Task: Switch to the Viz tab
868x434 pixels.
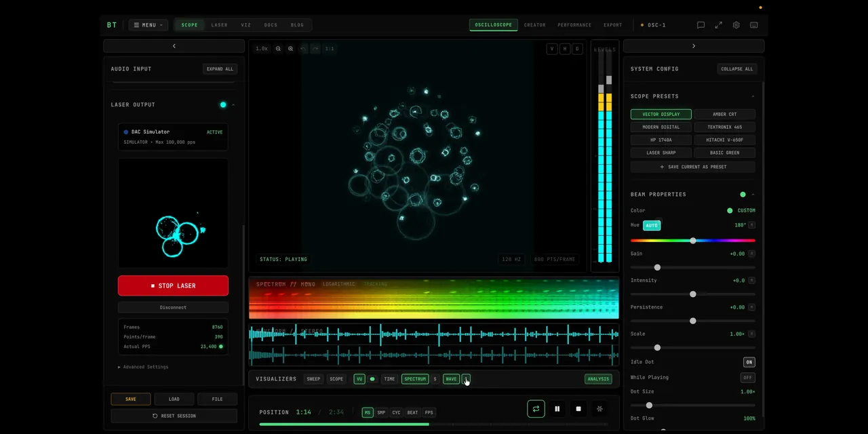Action: (x=245, y=25)
